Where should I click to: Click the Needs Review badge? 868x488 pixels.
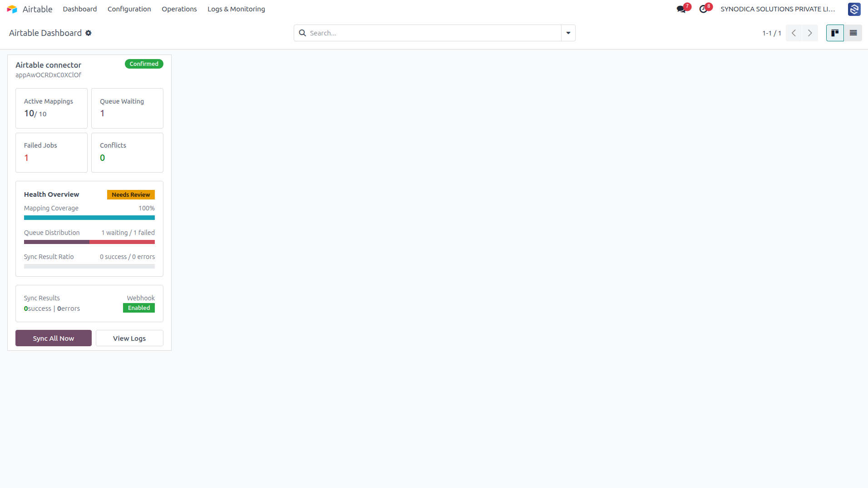[131, 194]
